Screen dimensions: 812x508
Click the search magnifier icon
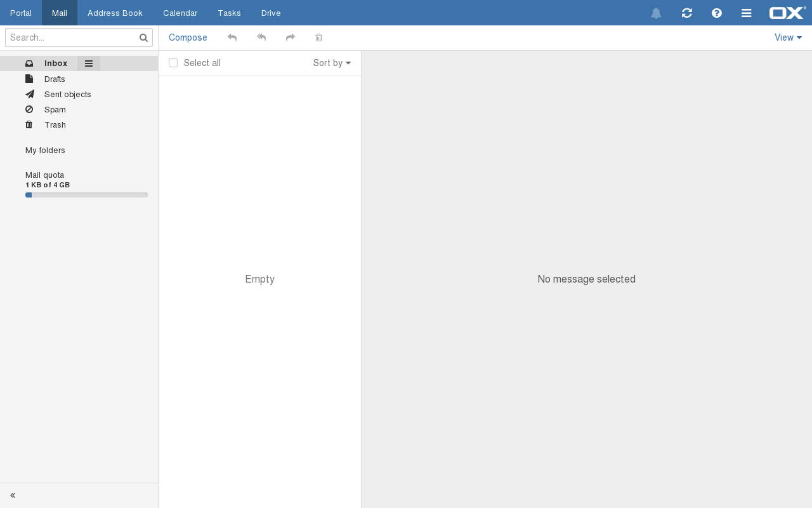pos(143,37)
